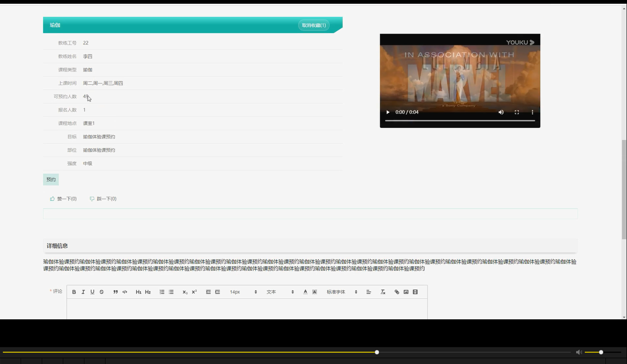Click the 报名人数 value 1
Viewport: 627px width, 364px height.
coord(84,110)
